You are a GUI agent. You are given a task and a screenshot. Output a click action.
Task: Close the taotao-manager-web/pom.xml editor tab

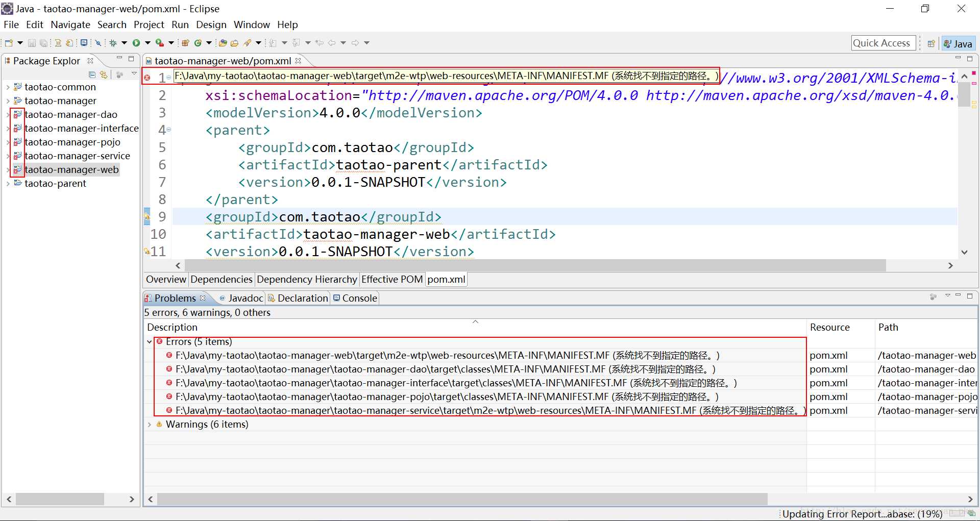click(x=298, y=61)
